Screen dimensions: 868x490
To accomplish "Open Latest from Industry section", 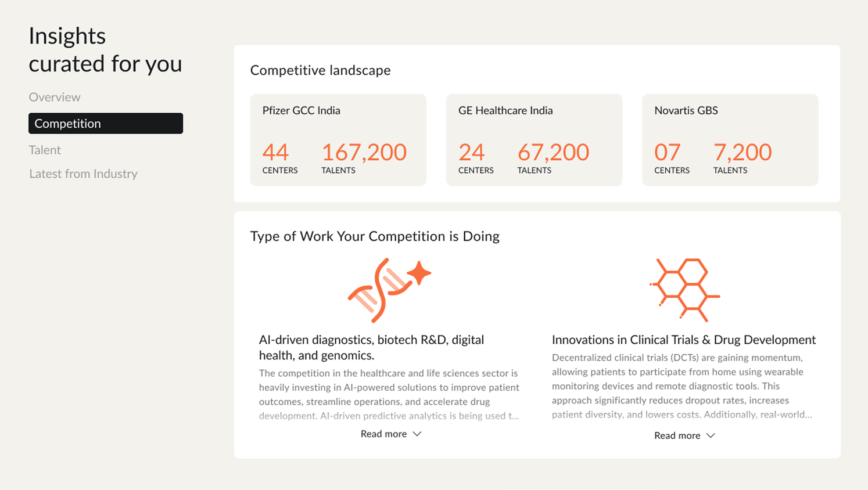I will click(x=83, y=174).
